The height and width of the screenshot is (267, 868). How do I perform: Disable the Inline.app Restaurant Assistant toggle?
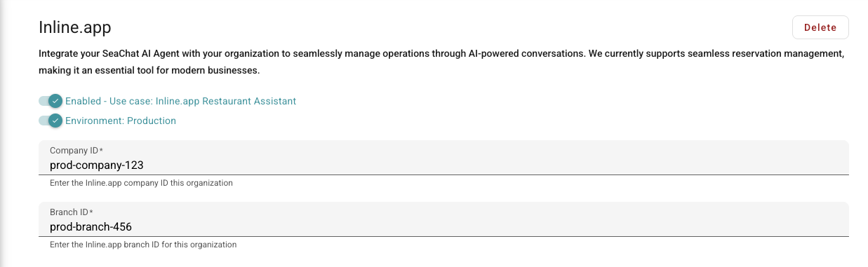(x=51, y=101)
